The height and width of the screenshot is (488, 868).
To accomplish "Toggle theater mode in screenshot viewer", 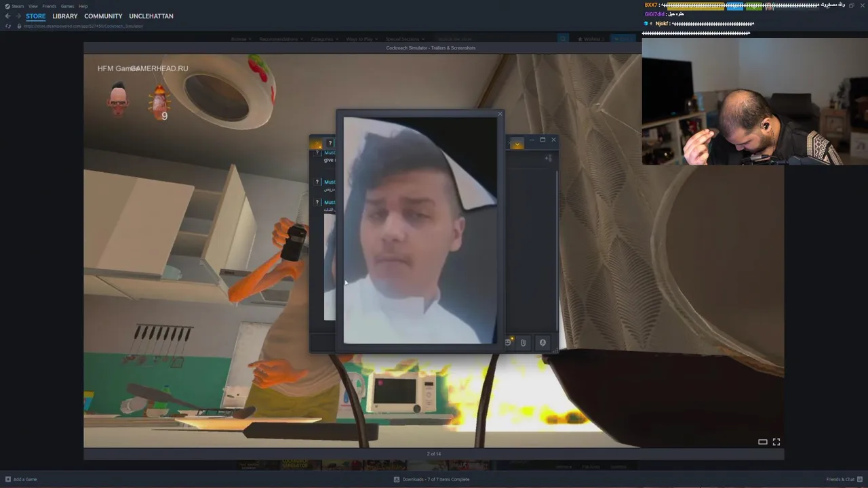I will tap(763, 442).
